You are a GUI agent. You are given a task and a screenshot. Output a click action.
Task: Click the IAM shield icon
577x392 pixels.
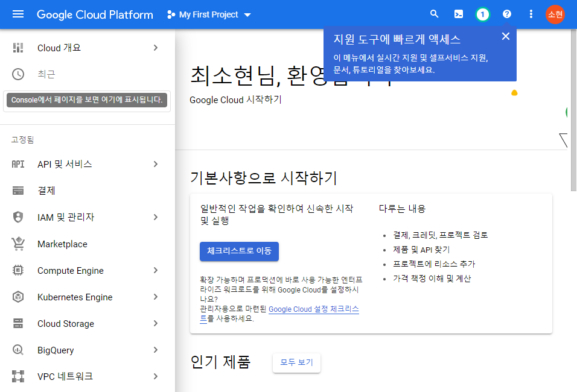(18, 217)
